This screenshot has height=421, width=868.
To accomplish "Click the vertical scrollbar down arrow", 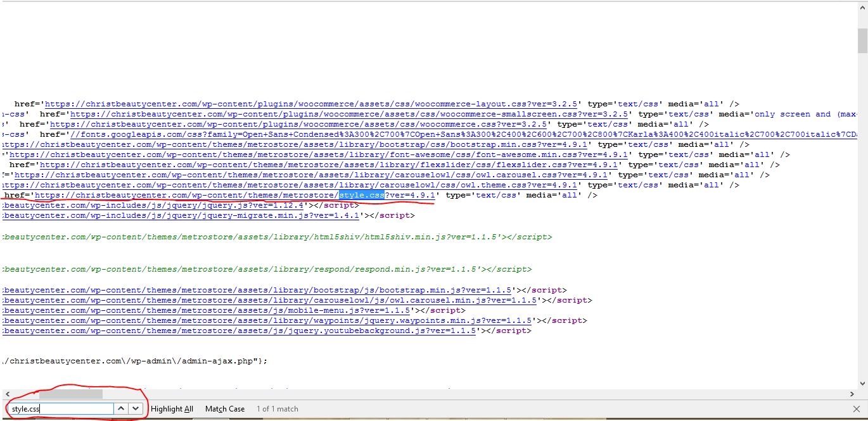I will (863, 383).
